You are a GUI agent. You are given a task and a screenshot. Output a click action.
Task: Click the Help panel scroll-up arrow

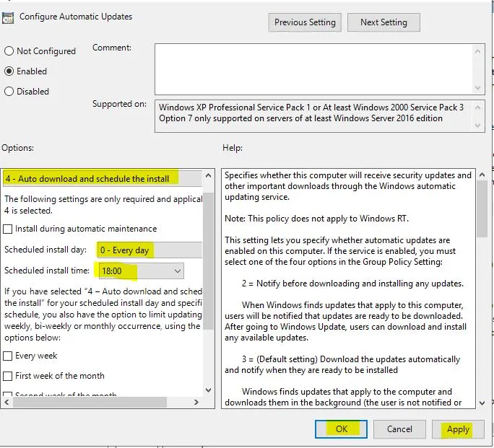pyautogui.click(x=482, y=175)
